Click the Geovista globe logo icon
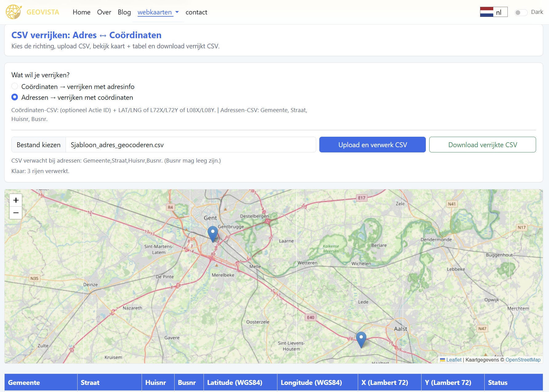This screenshot has width=549, height=392. click(x=14, y=12)
